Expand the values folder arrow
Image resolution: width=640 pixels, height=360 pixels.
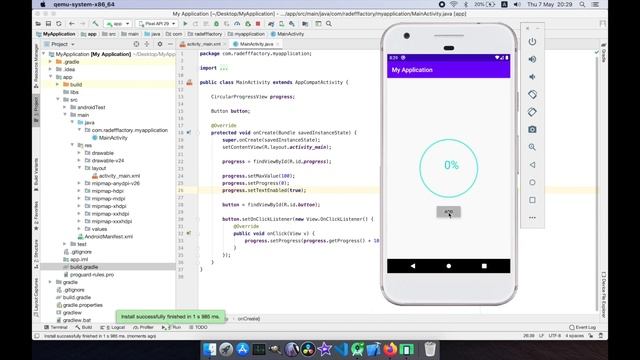pos(80,229)
